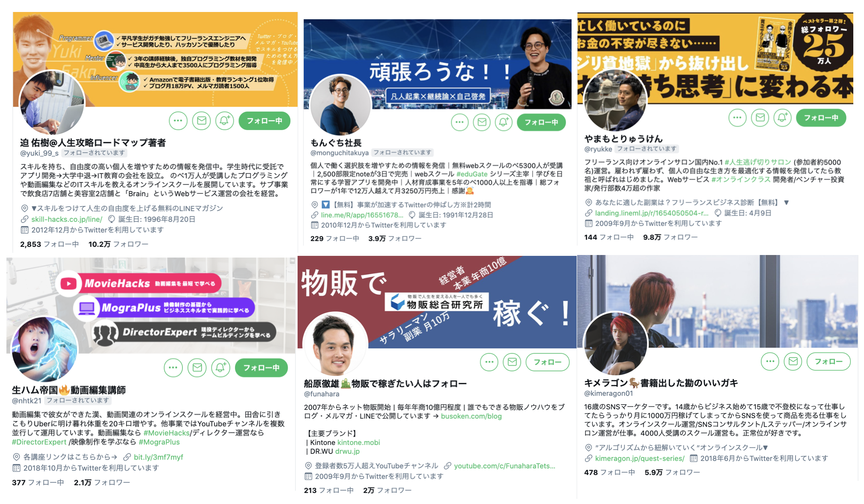View 229 following list of もんぐち社長

pos(334,238)
